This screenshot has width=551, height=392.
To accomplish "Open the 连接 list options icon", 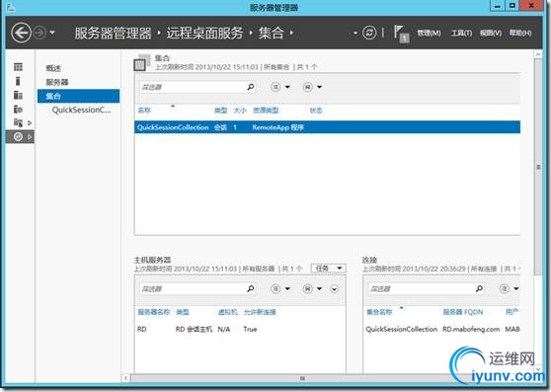I will tap(505, 288).
